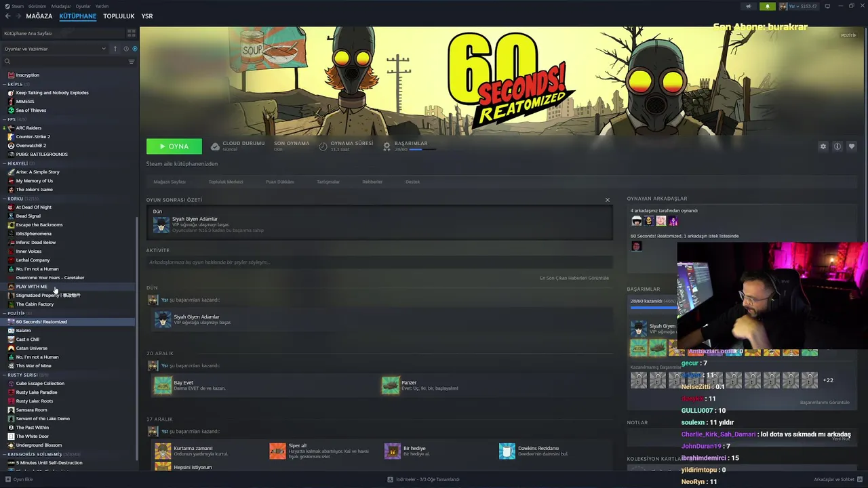
Task: Open the Steam menu
Action: 15,6
